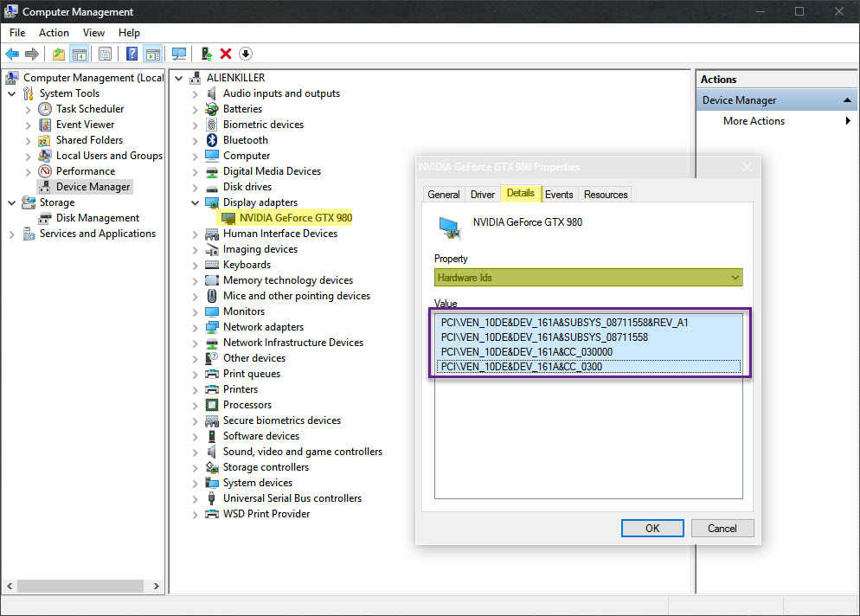Expand the Services and Applications node
Image resolution: width=860 pixels, height=616 pixels.
[12, 234]
